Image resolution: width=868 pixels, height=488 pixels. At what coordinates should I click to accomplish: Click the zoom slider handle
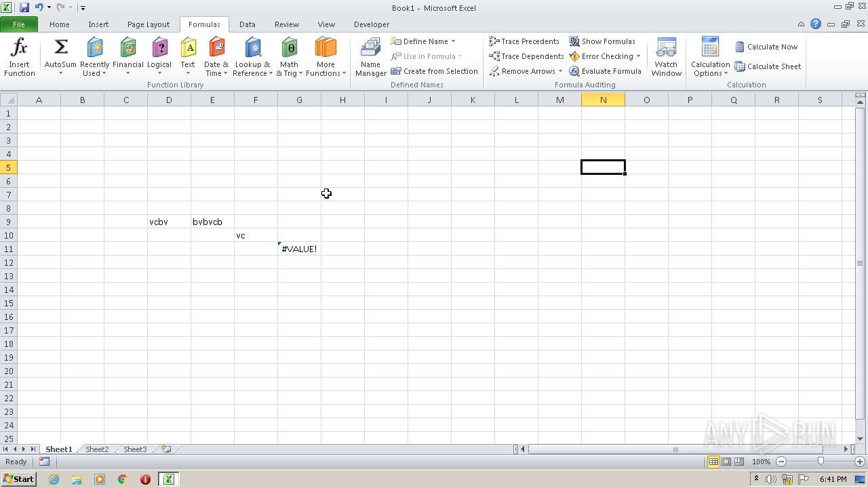821,462
